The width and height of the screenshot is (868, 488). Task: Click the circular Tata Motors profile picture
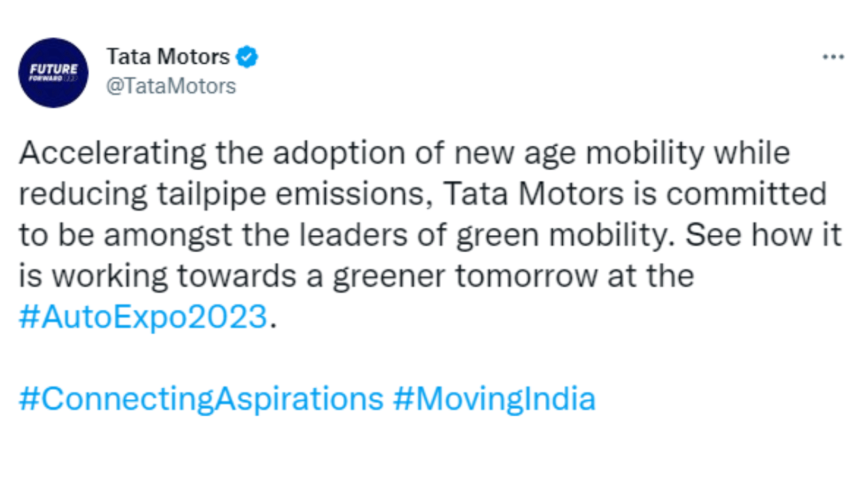53,73
